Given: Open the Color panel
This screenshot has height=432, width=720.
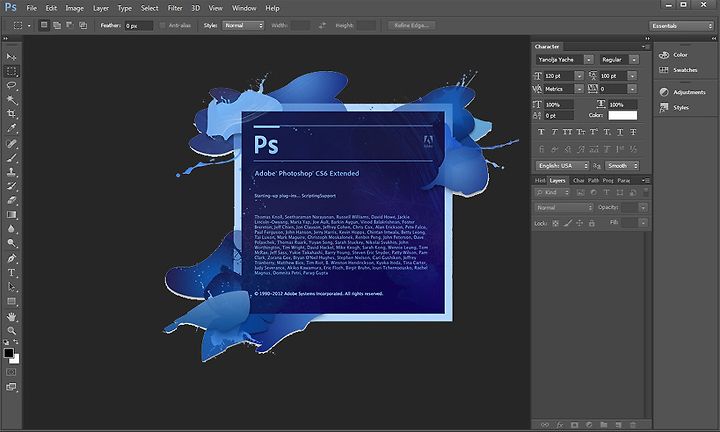Looking at the screenshot, I should [674, 55].
